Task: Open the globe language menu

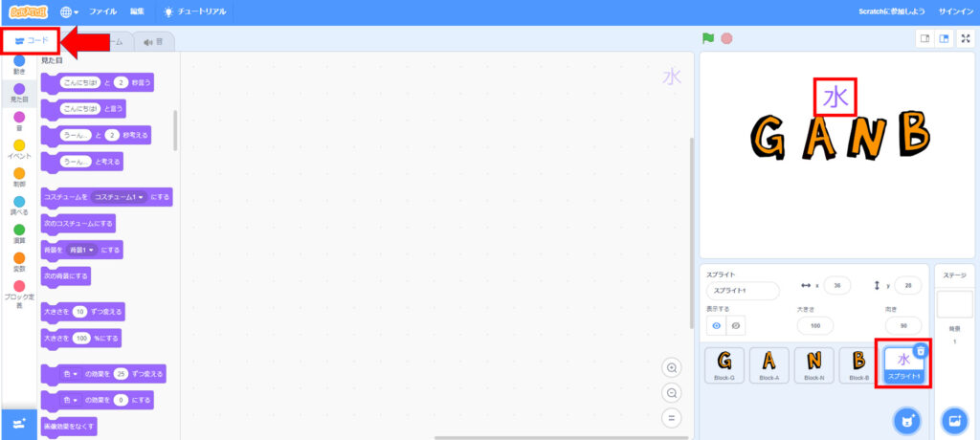Action: pyautogui.click(x=69, y=11)
